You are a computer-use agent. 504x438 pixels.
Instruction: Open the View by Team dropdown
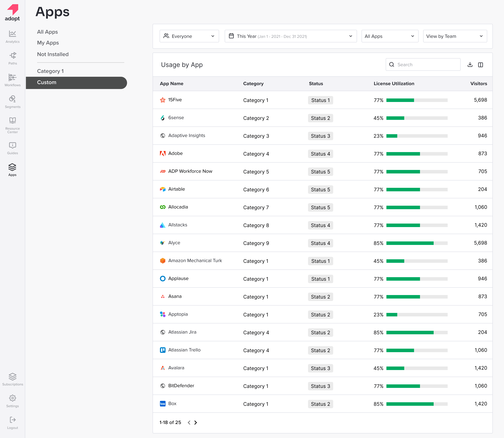(x=455, y=36)
